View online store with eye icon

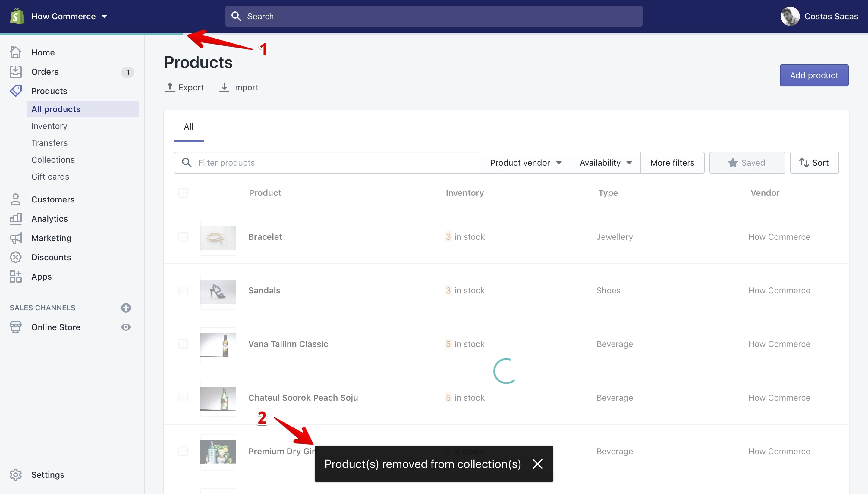[x=126, y=327]
